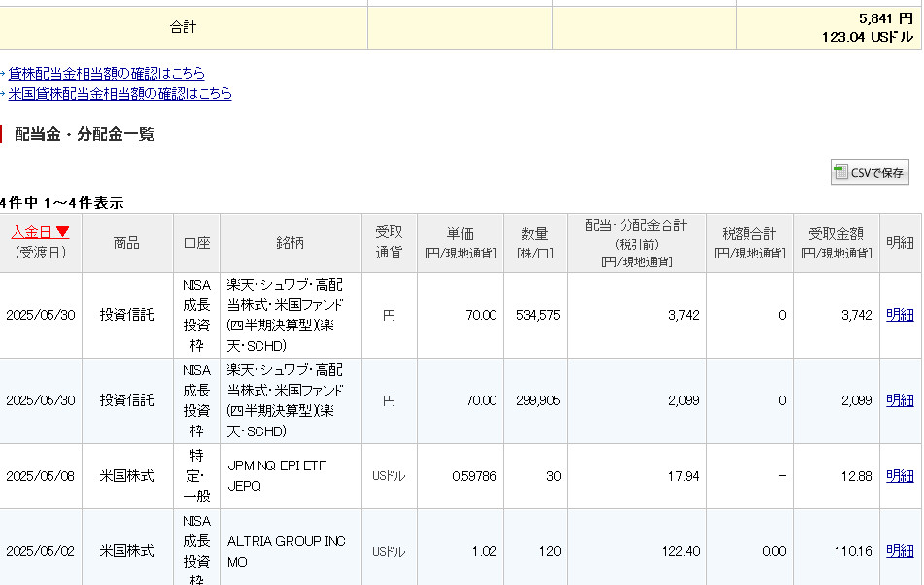
Task: Select 米国株式 product cell in the JEPQ row
Action: point(126,475)
